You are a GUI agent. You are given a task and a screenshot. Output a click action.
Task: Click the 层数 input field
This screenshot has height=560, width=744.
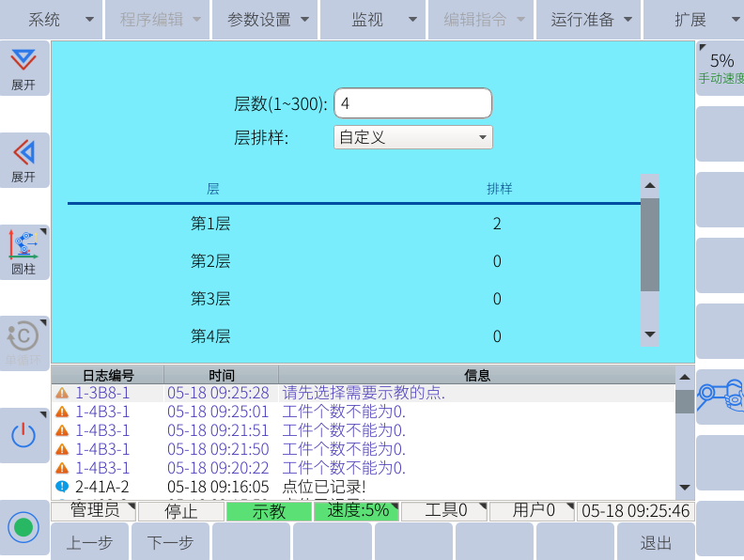tap(412, 103)
